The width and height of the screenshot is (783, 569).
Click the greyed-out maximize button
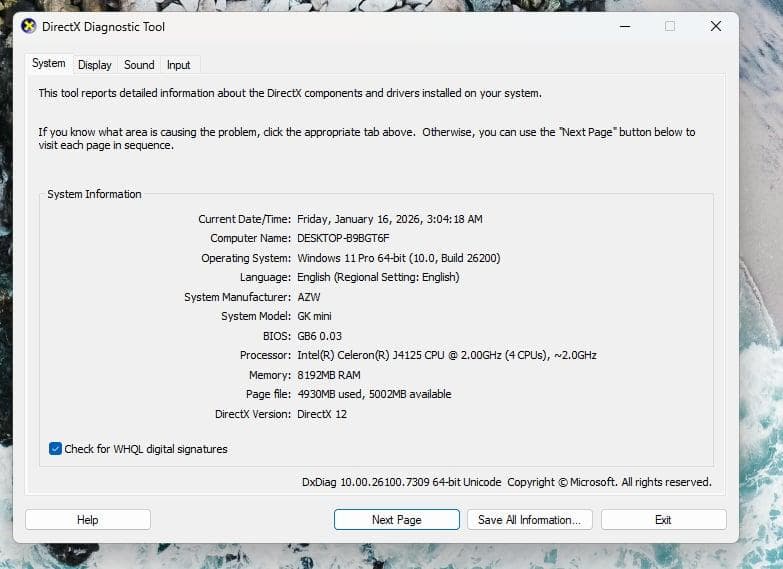tap(670, 27)
